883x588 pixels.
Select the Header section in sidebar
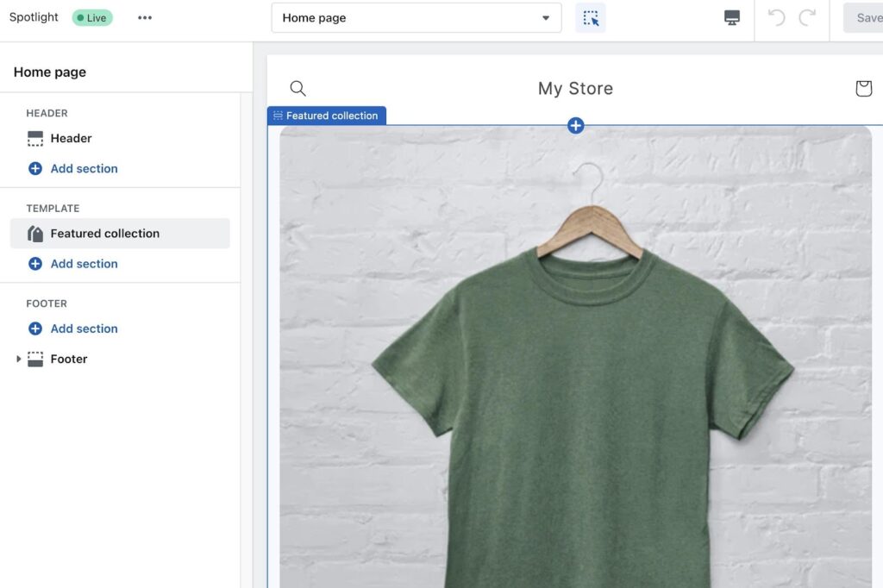71,138
